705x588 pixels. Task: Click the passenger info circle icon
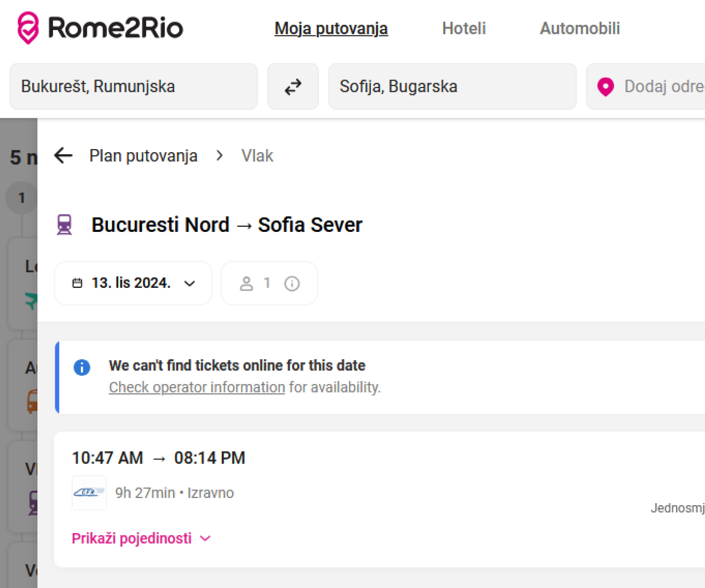tap(292, 283)
